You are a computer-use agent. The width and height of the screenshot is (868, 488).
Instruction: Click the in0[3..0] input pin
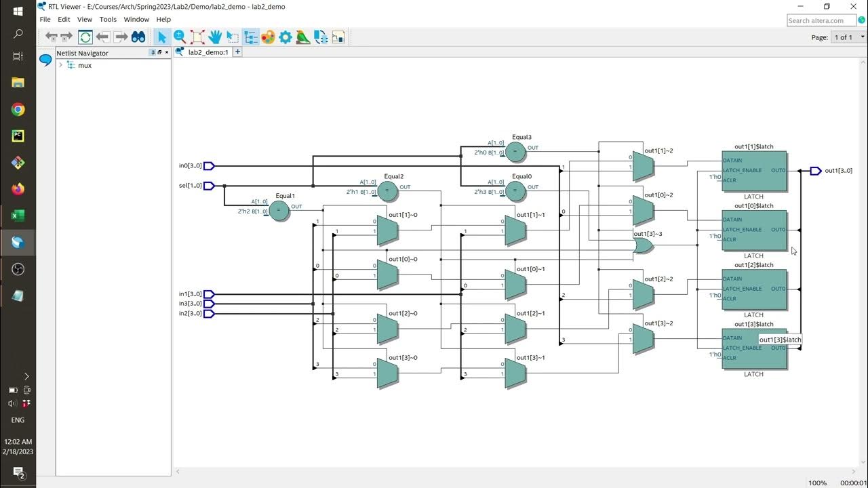209,166
